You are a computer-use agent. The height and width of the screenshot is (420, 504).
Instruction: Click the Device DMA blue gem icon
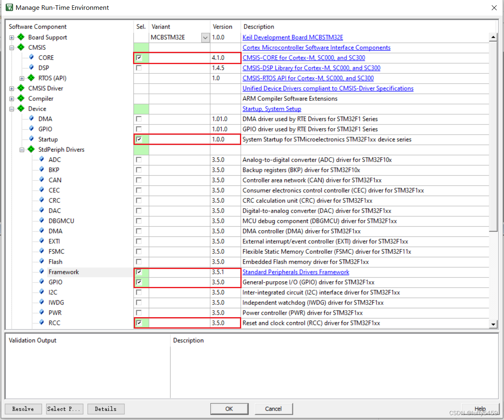(31, 118)
